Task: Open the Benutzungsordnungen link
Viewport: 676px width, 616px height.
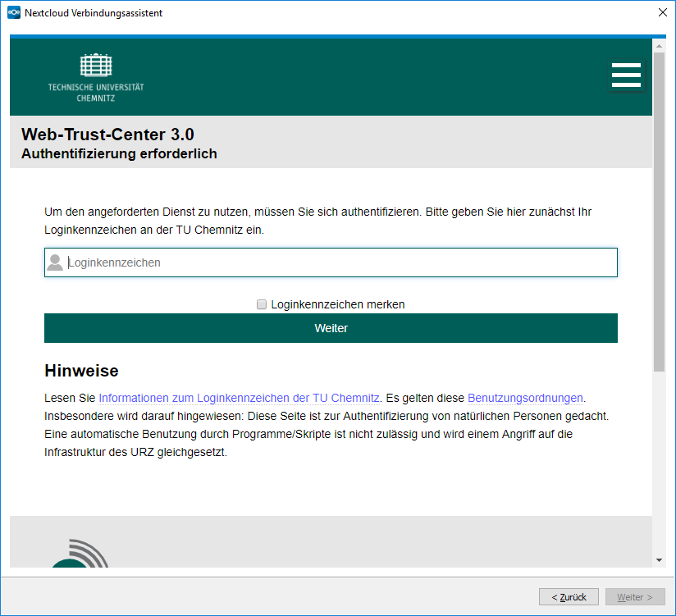Action: tap(525, 398)
